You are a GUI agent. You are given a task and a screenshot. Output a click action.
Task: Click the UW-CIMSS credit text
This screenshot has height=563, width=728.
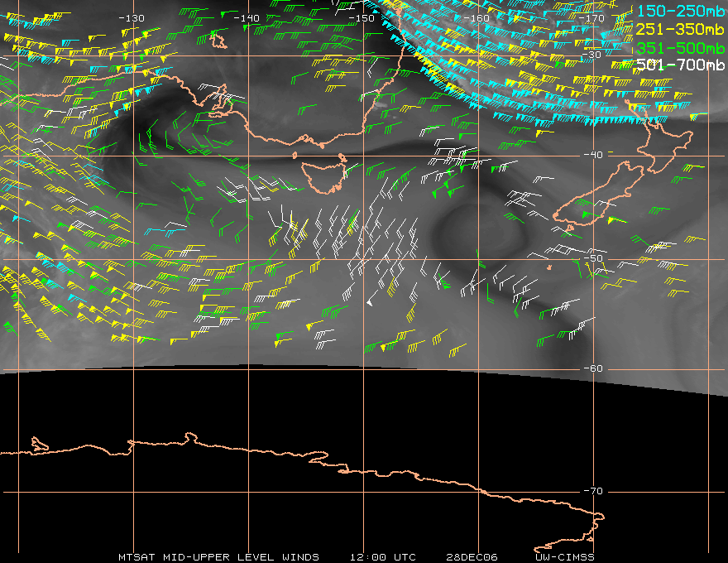tap(564, 557)
